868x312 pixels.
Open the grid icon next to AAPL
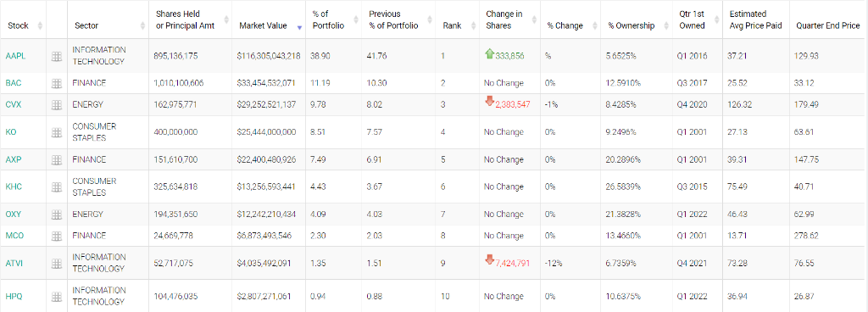(57, 56)
